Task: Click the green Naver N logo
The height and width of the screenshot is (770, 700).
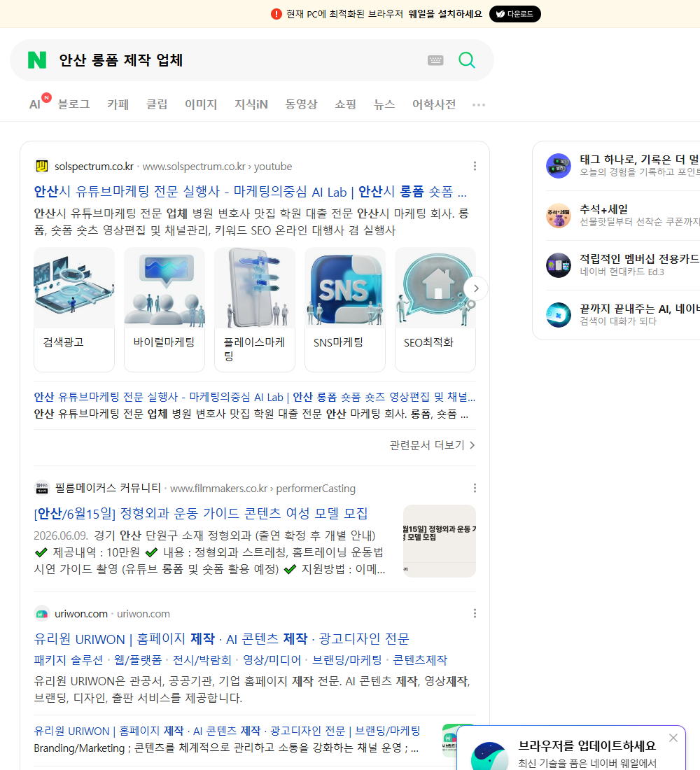Action: click(x=37, y=60)
